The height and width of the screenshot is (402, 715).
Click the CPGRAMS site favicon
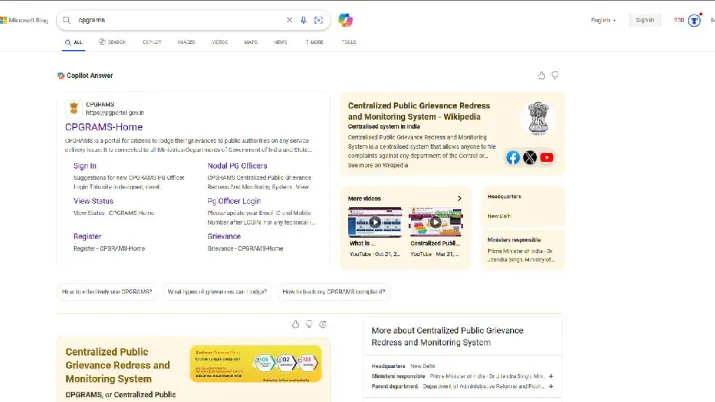[73, 108]
